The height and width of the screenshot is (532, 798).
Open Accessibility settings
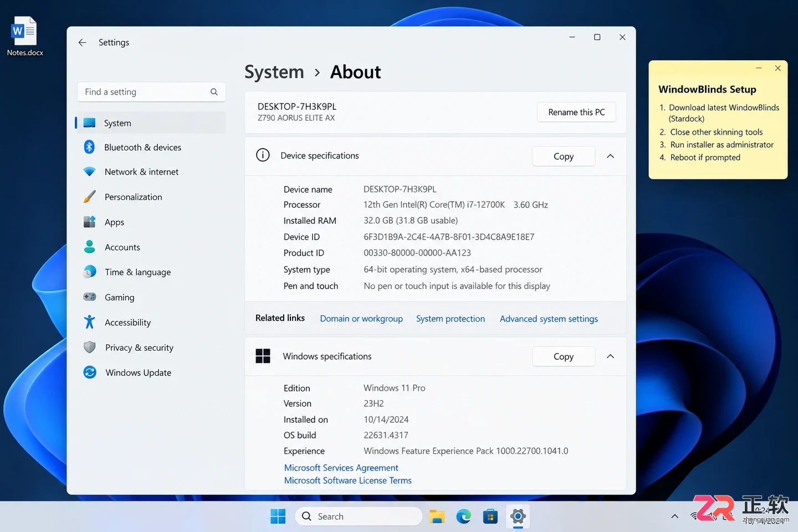(x=150, y=323)
